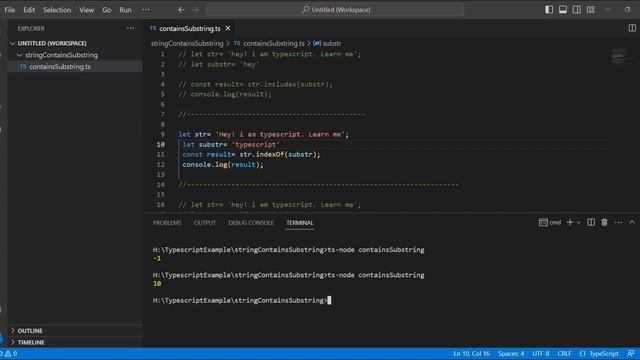The height and width of the screenshot is (360, 640).
Task: Click the Go Forward arrow
Action: point(196,10)
